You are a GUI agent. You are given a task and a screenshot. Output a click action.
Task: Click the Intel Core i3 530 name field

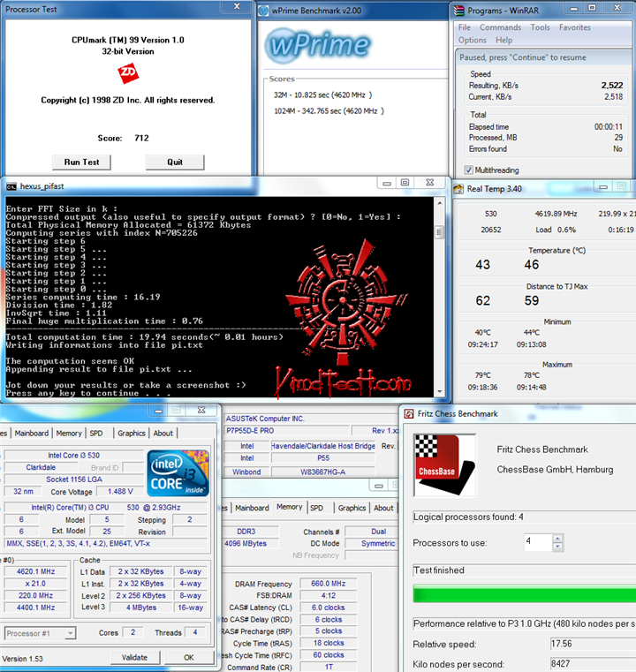(73, 455)
